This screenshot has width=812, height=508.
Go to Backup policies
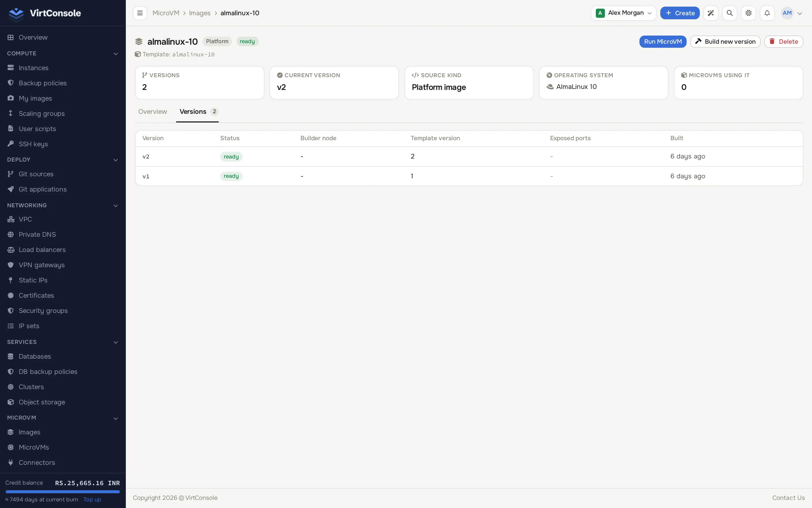pos(43,83)
